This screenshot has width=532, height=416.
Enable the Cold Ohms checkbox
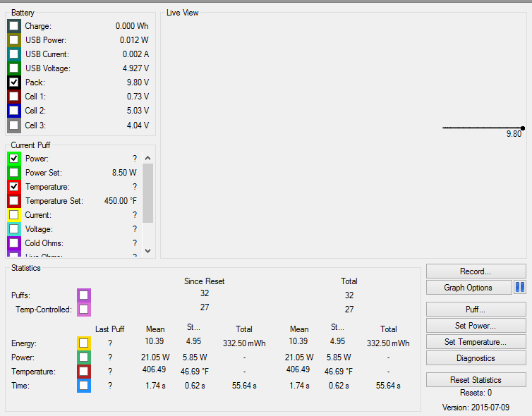click(14, 243)
